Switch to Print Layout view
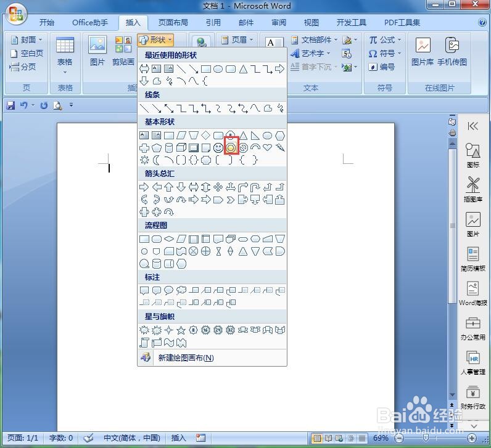491x448 pixels. 317,438
